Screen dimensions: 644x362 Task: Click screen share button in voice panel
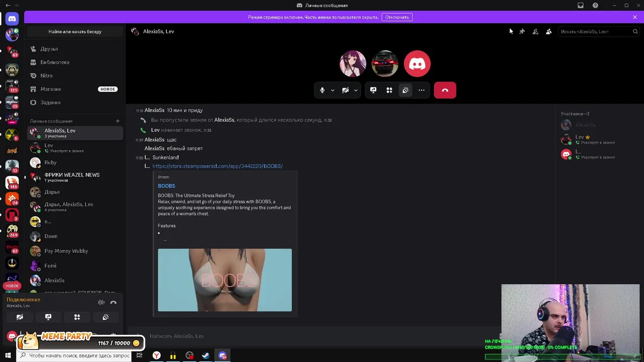pyautogui.click(x=48, y=317)
